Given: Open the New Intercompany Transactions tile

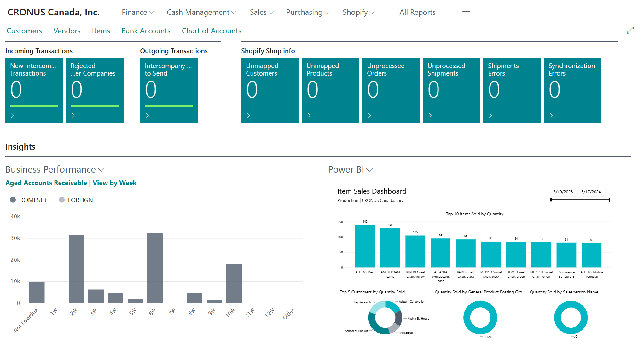Looking at the screenshot, I should click(34, 91).
